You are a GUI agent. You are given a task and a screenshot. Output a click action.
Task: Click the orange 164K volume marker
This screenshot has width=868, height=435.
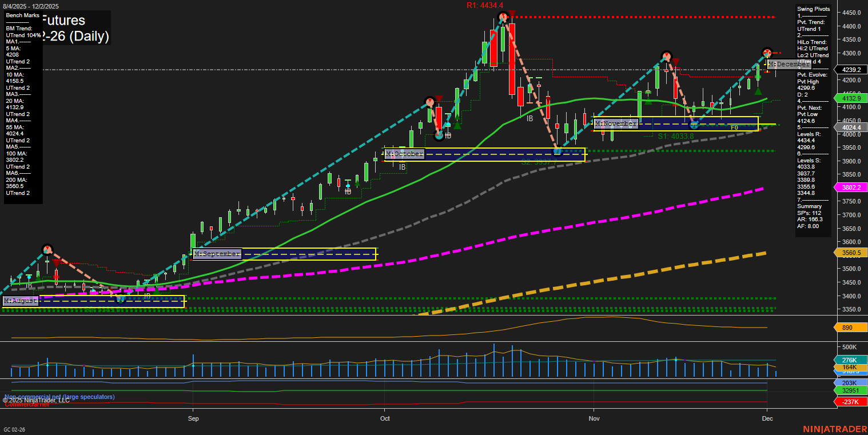click(x=851, y=368)
